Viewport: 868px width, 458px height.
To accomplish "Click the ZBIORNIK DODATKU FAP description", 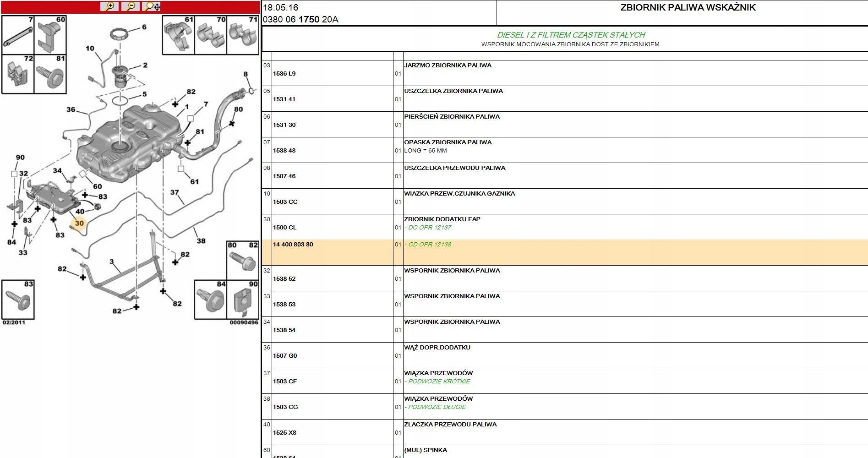I will click(x=442, y=219).
